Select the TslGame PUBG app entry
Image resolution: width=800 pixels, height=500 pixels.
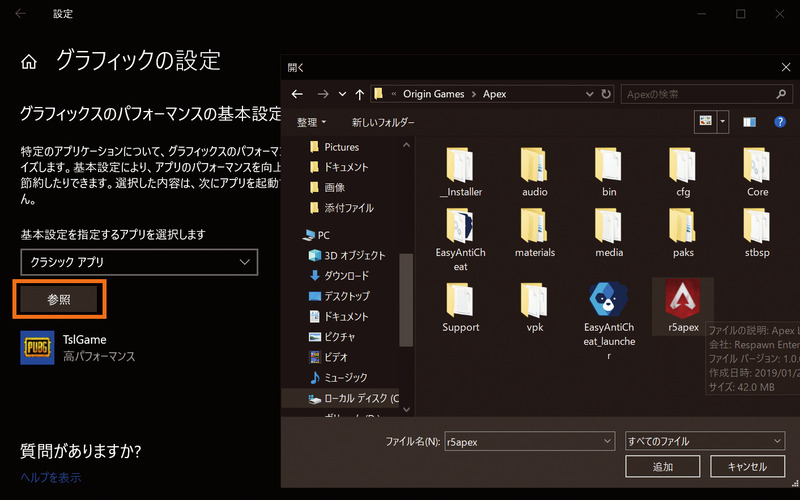(78, 347)
